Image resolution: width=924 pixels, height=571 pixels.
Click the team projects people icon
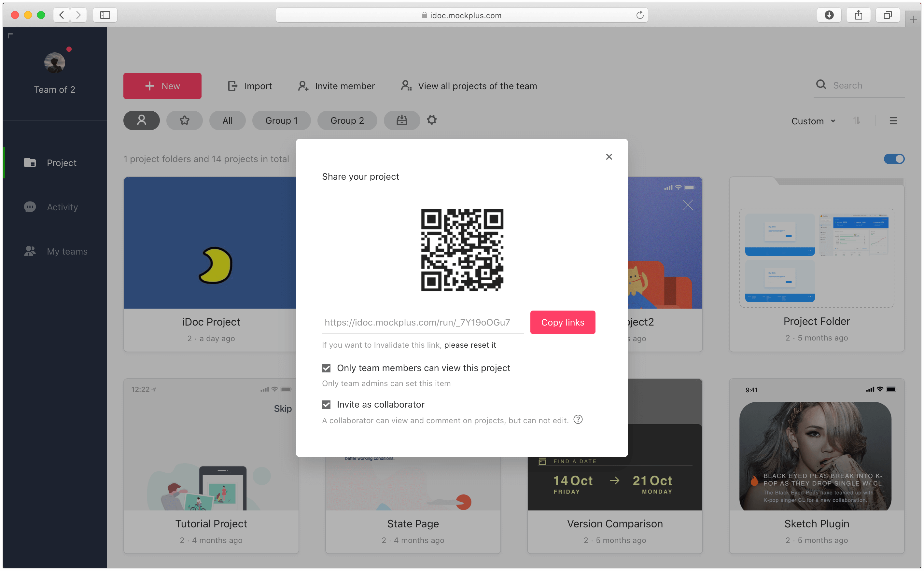[406, 85]
